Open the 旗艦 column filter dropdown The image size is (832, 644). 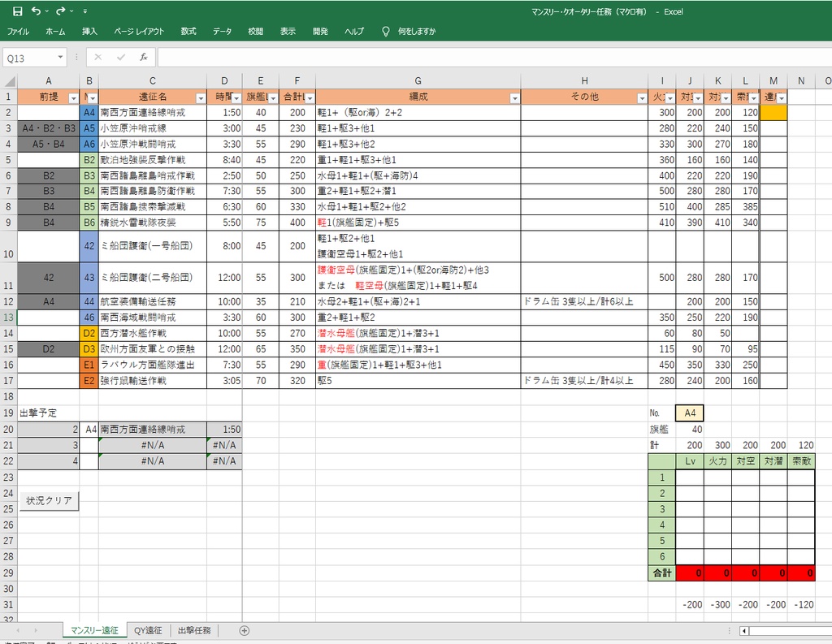click(273, 98)
